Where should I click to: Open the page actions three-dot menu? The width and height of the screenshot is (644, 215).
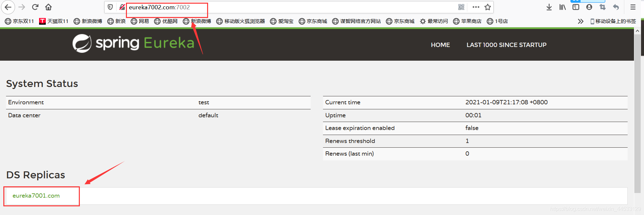point(476,7)
